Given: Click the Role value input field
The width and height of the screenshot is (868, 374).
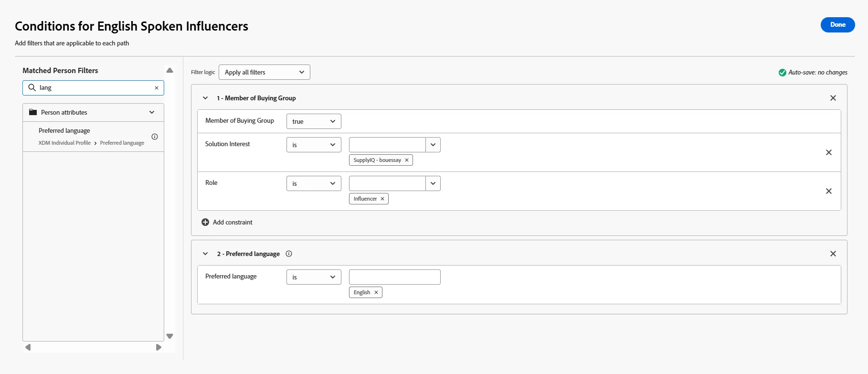Looking at the screenshot, I should 387,183.
